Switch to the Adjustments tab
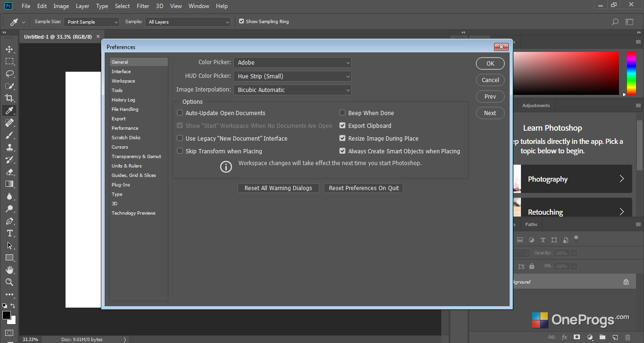 point(536,106)
